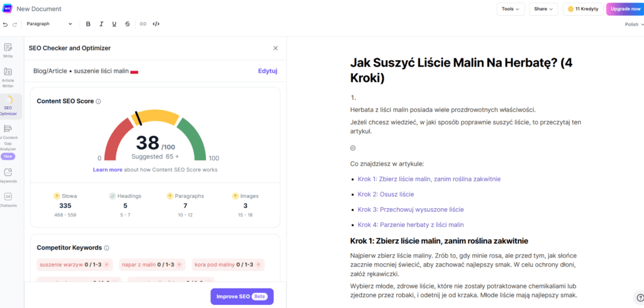Toggle underline text formatting
The width and height of the screenshot is (644, 308).
point(114,24)
